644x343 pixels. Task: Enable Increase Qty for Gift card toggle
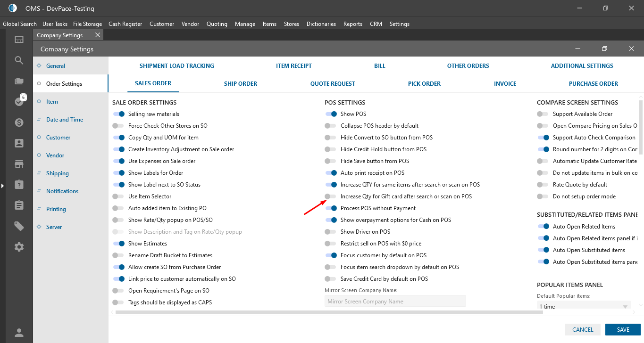click(331, 196)
